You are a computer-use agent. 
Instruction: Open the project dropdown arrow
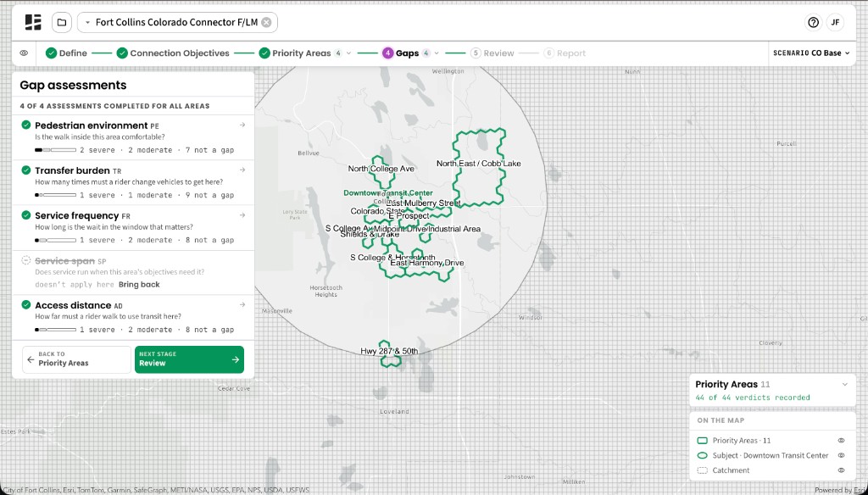click(87, 23)
